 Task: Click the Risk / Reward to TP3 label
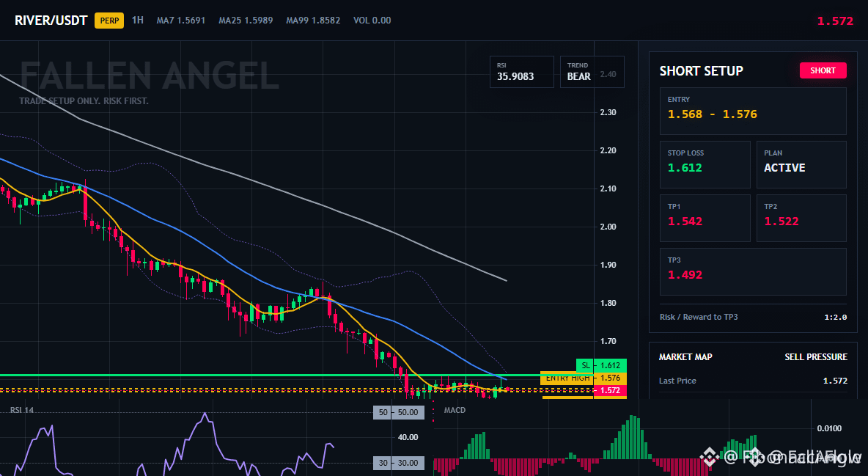(699, 317)
